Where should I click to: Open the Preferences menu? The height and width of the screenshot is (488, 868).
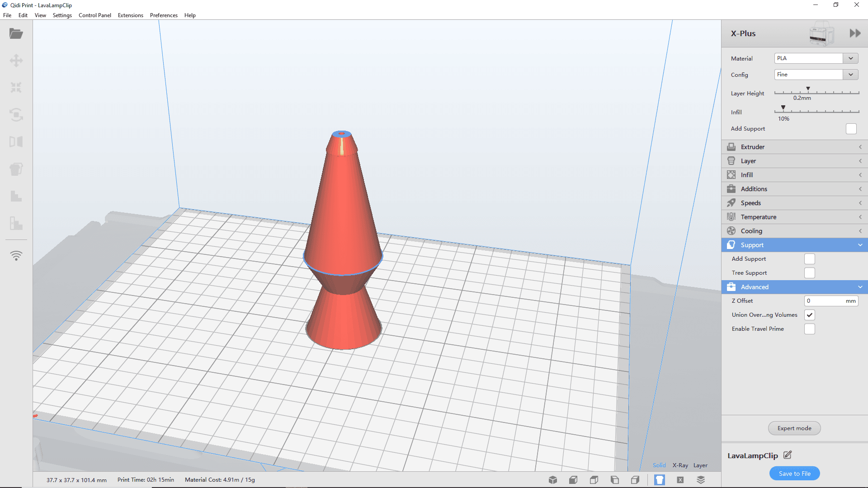tap(164, 15)
